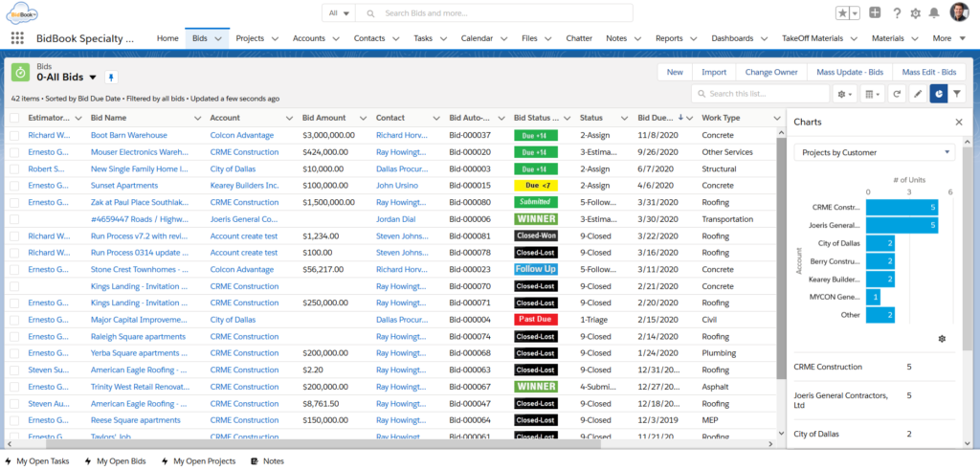
Task: Open the global actions plus icon
Action: click(875, 12)
